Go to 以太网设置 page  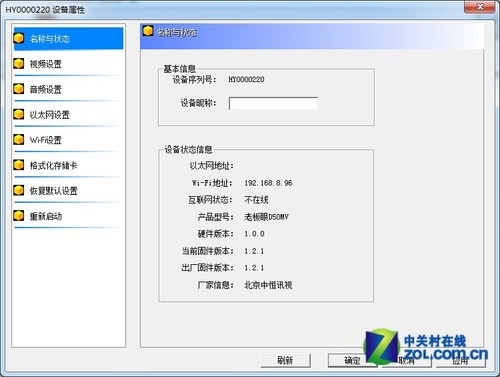point(68,114)
